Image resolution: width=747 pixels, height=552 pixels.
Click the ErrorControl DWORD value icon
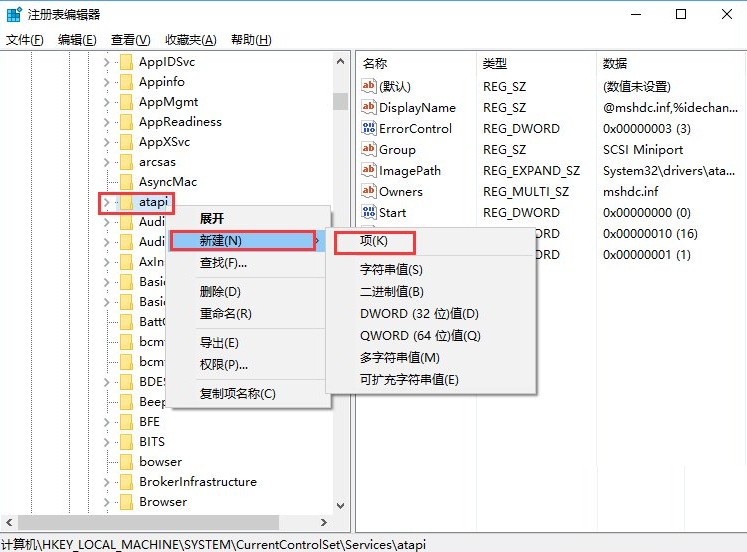[368, 128]
